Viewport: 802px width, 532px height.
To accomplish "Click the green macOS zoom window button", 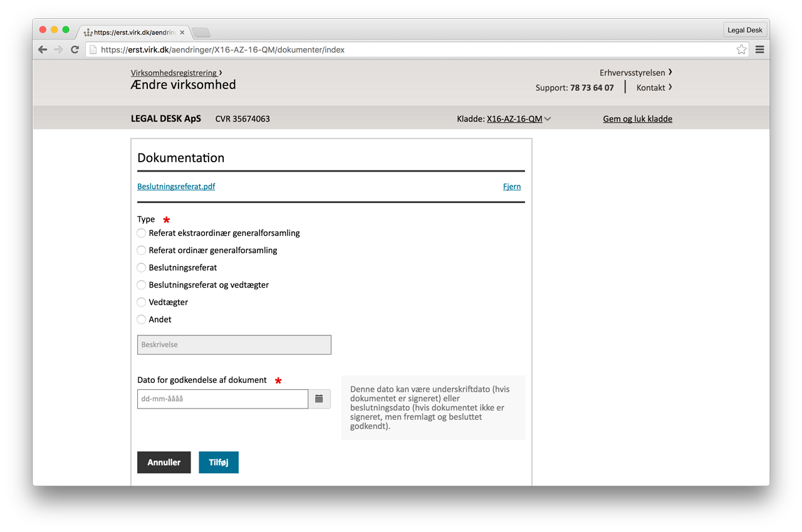I will click(66, 29).
